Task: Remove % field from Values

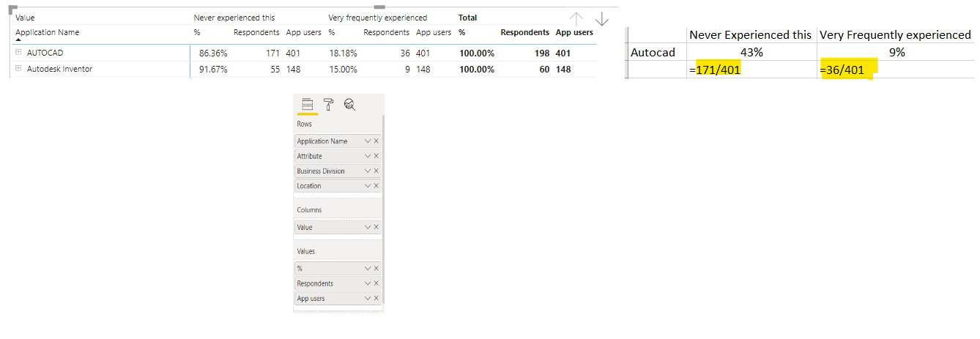Action: [376, 269]
